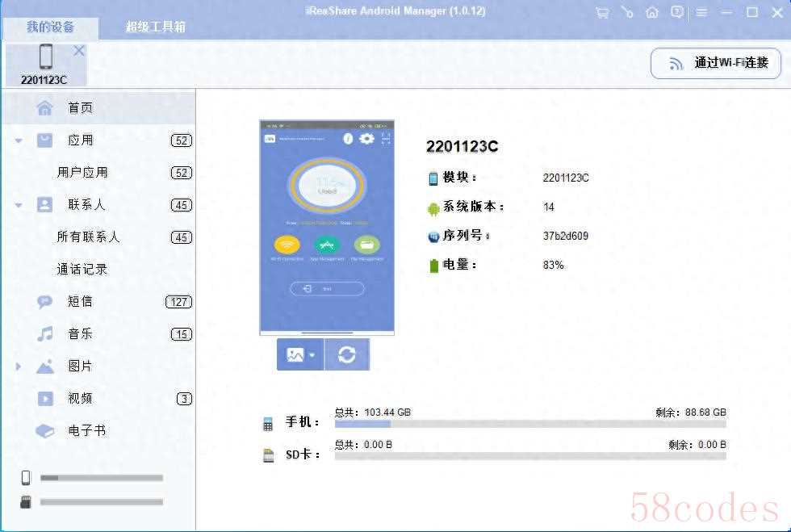This screenshot has height=532, width=791.
Task: Open 音乐 in the sidebar
Action: (98, 334)
